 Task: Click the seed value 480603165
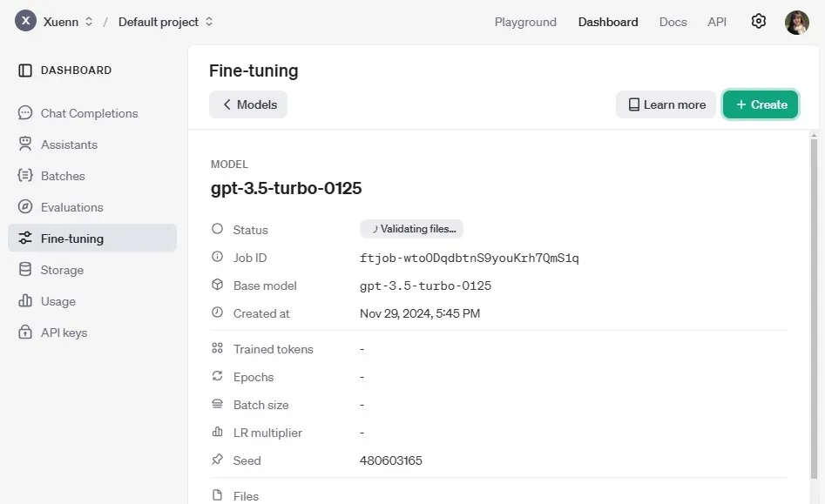pyautogui.click(x=391, y=460)
